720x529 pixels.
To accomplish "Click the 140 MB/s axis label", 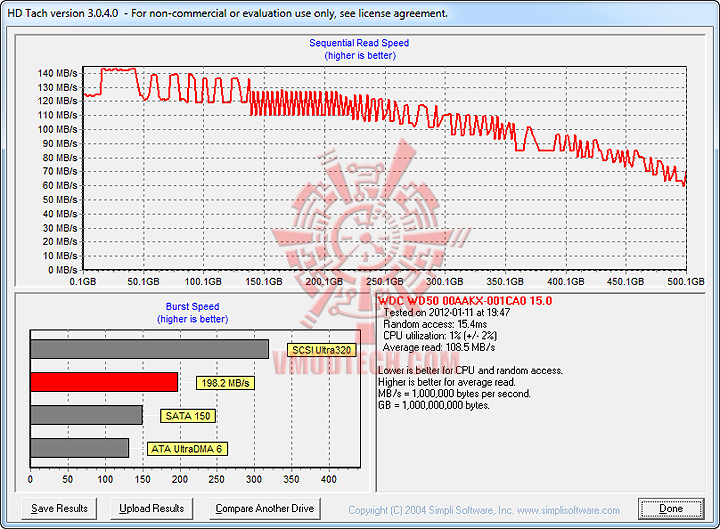I will click(57, 73).
